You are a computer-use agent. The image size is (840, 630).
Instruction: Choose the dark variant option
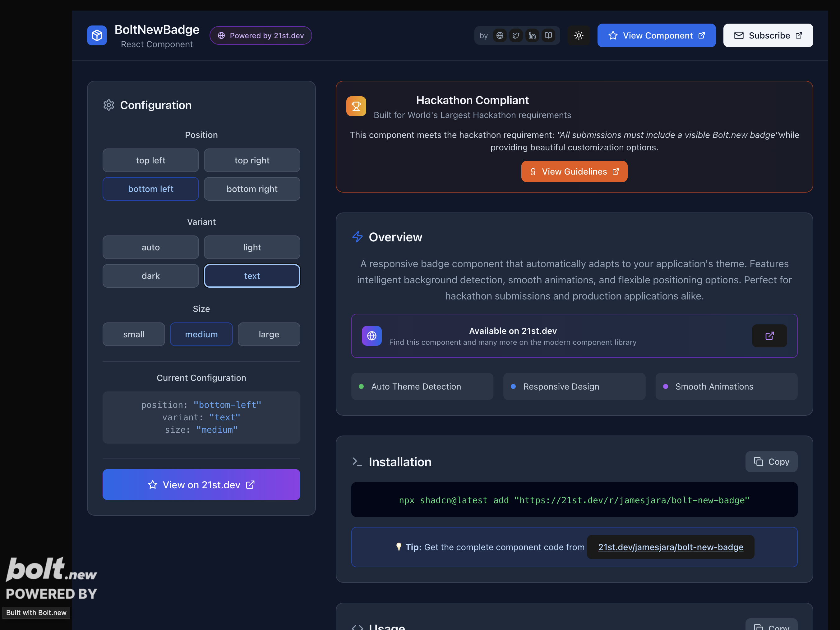coord(150,276)
